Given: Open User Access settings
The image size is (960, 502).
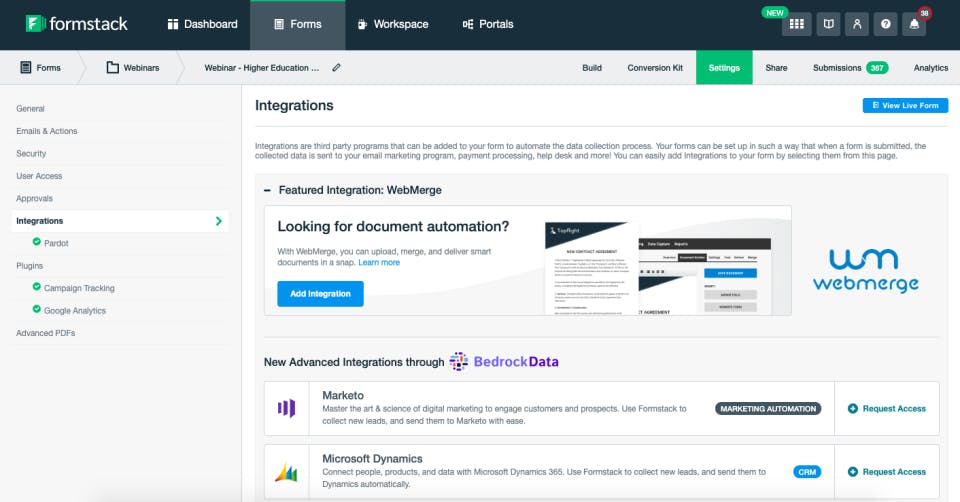Looking at the screenshot, I should point(39,176).
